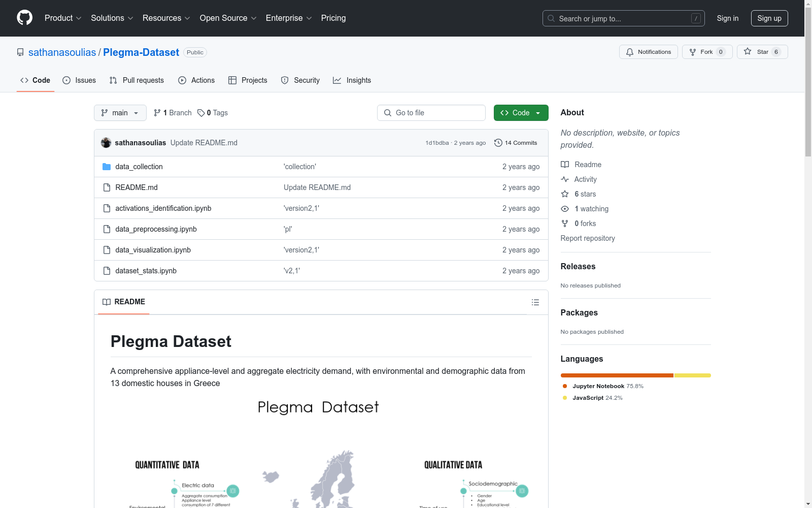Click the Star count badge
The width and height of the screenshot is (812, 508).
pyautogui.click(x=776, y=52)
